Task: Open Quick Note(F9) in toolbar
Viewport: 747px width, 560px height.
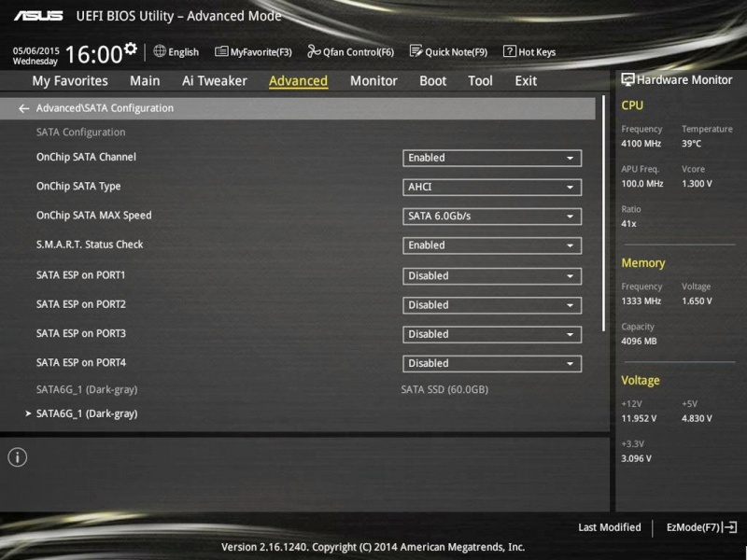Action: coord(416,52)
